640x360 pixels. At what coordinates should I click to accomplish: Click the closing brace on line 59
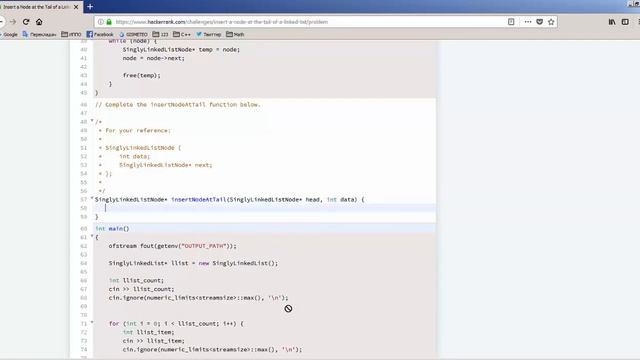97,217
